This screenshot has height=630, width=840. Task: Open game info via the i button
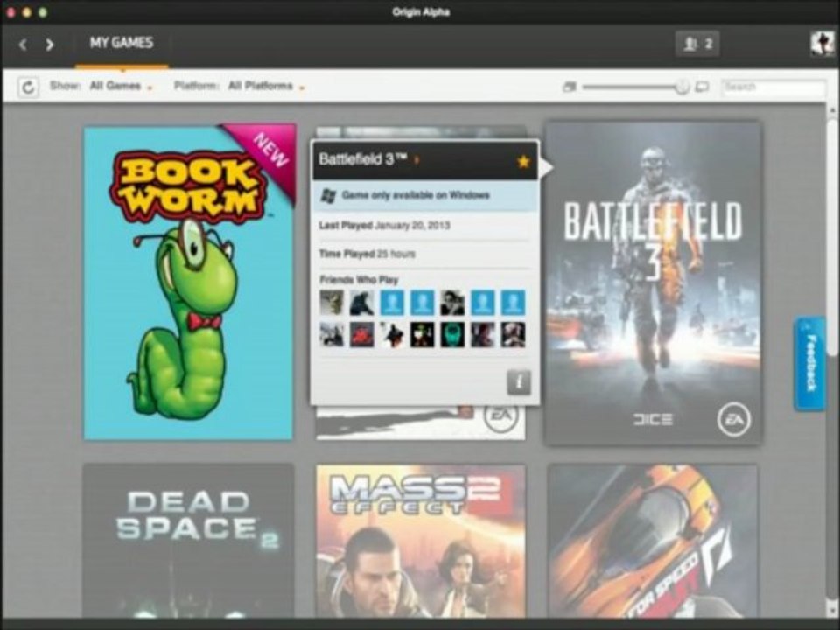click(x=519, y=382)
